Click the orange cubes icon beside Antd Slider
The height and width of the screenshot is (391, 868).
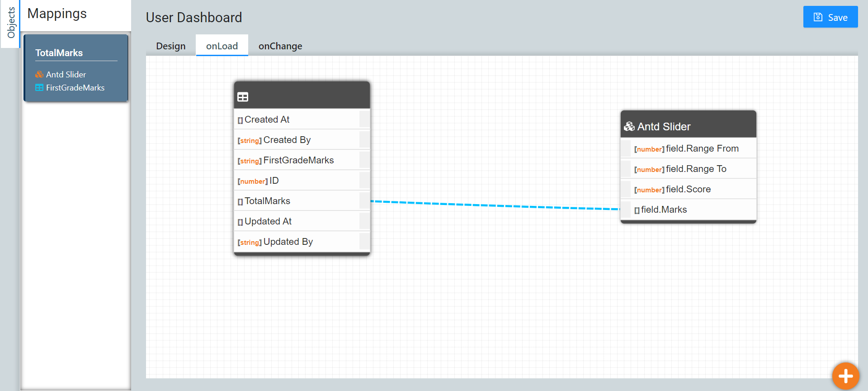tap(39, 74)
